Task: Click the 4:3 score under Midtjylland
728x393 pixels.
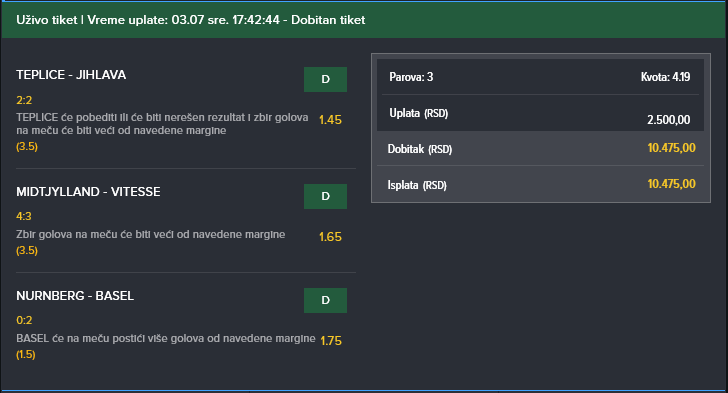Action: pos(24,216)
